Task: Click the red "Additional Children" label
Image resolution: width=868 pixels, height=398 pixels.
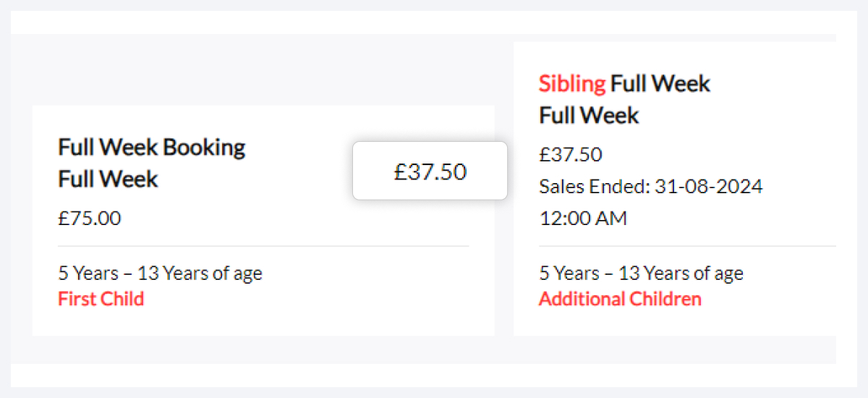Action: [620, 299]
